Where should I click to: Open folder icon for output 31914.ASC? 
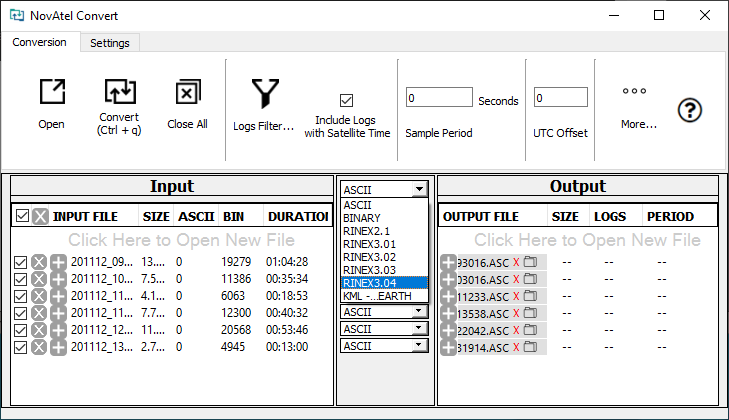(530, 347)
